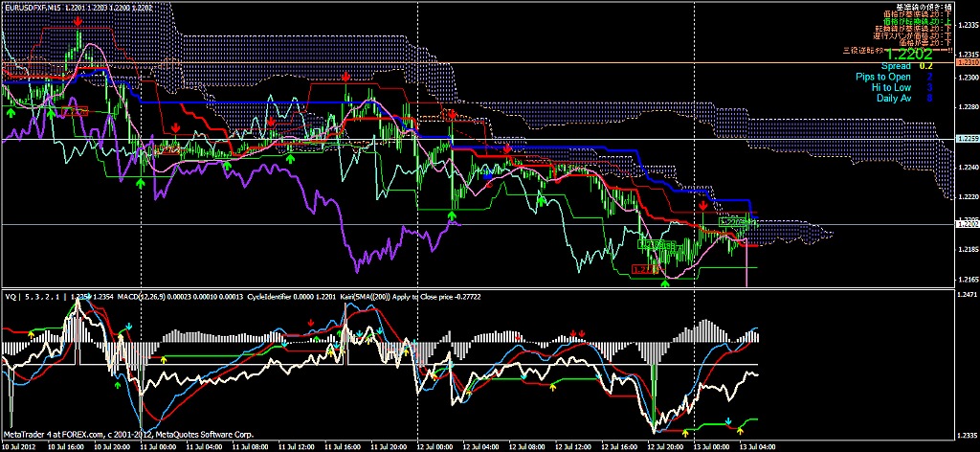Image resolution: width=980 pixels, height=452 pixels.
Task: Click the Daily Av label
Action: click(x=893, y=98)
